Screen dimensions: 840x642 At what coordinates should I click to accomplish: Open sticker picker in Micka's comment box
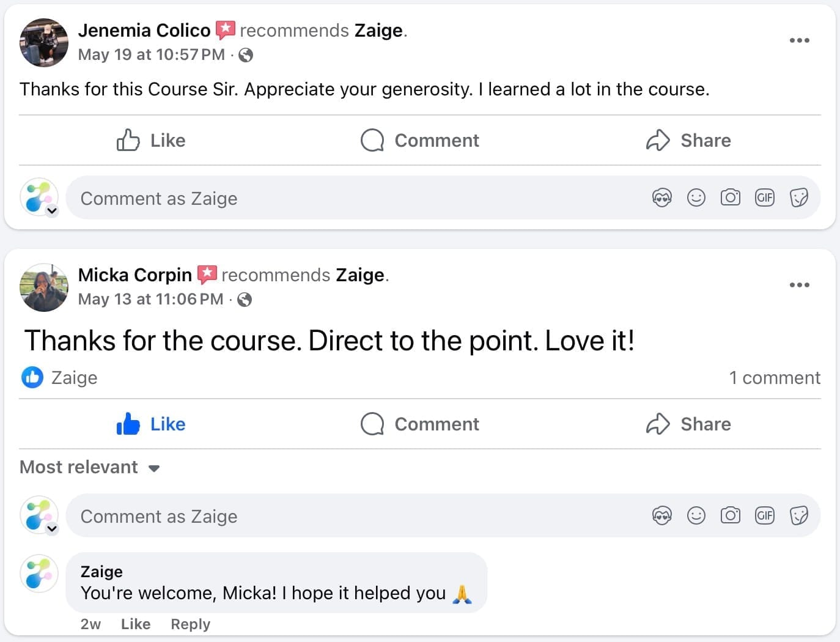tap(799, 515)
